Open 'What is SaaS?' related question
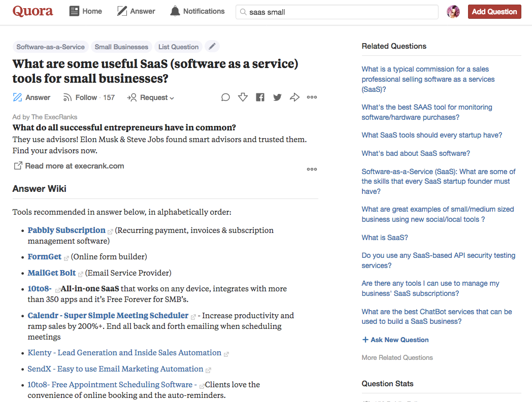Screen dimensions: 532x402 pos(385,238)
